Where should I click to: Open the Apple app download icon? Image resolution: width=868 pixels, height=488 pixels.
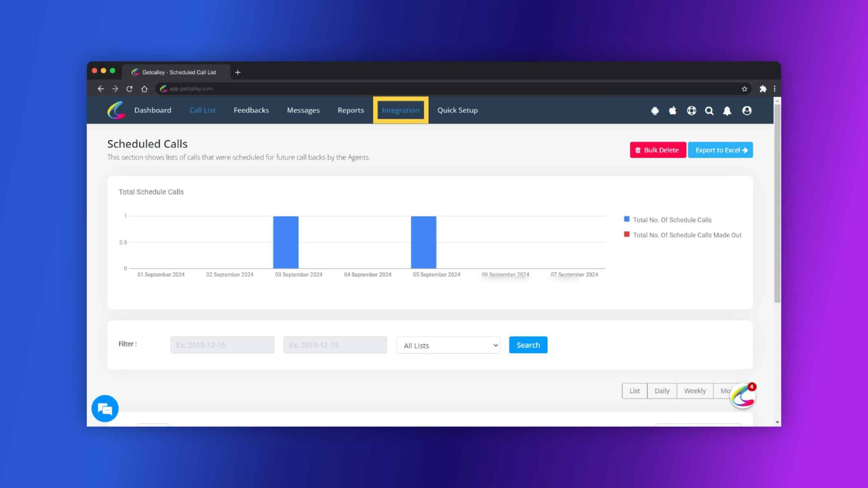pyautogui.click(x=673, y=110)
